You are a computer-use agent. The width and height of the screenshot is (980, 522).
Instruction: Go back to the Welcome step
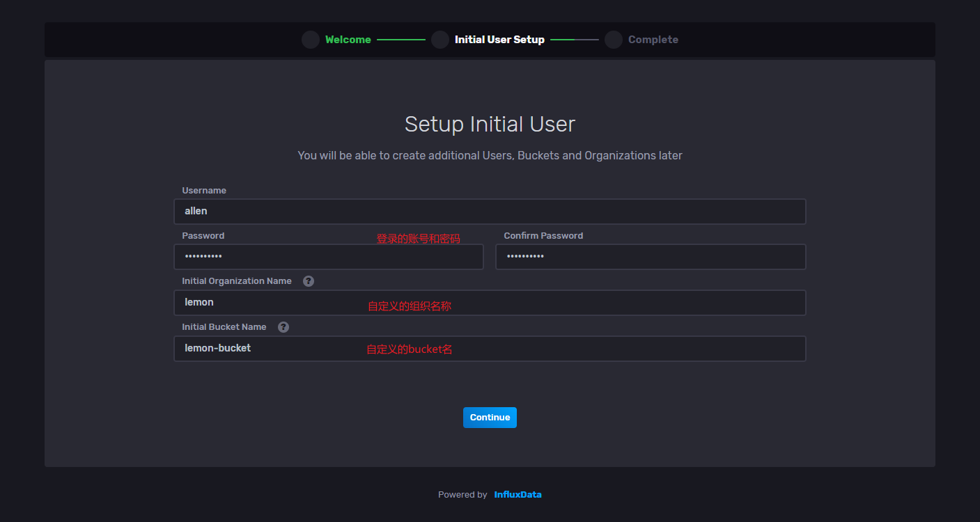point(348,40)
